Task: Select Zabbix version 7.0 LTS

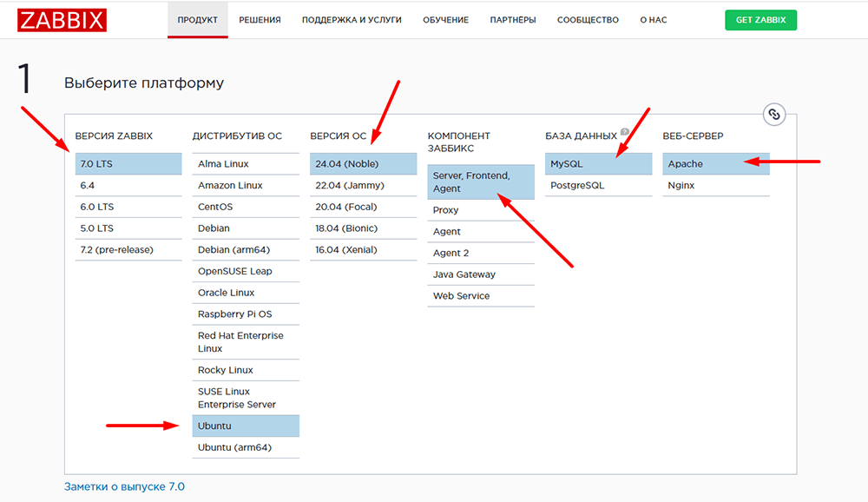Action: click(128, 164)
